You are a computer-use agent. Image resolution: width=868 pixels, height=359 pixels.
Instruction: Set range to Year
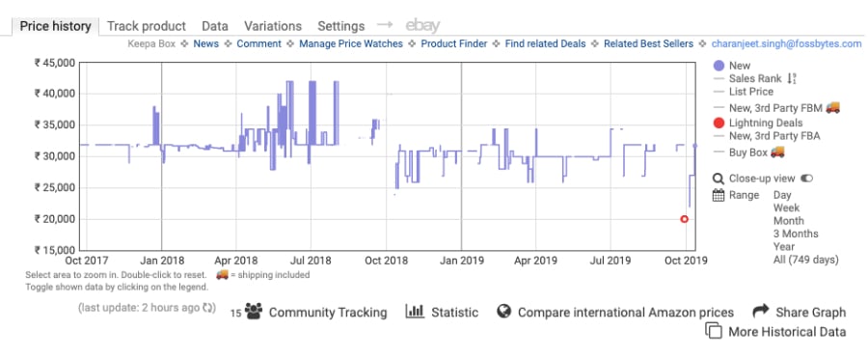(784, 246)
